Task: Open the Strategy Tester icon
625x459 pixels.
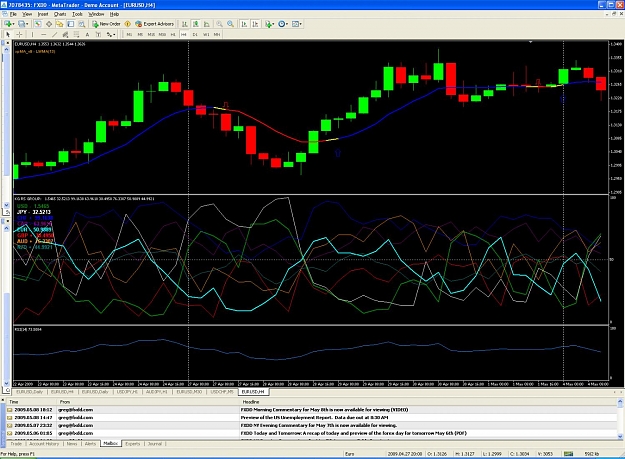Action: 81,24
